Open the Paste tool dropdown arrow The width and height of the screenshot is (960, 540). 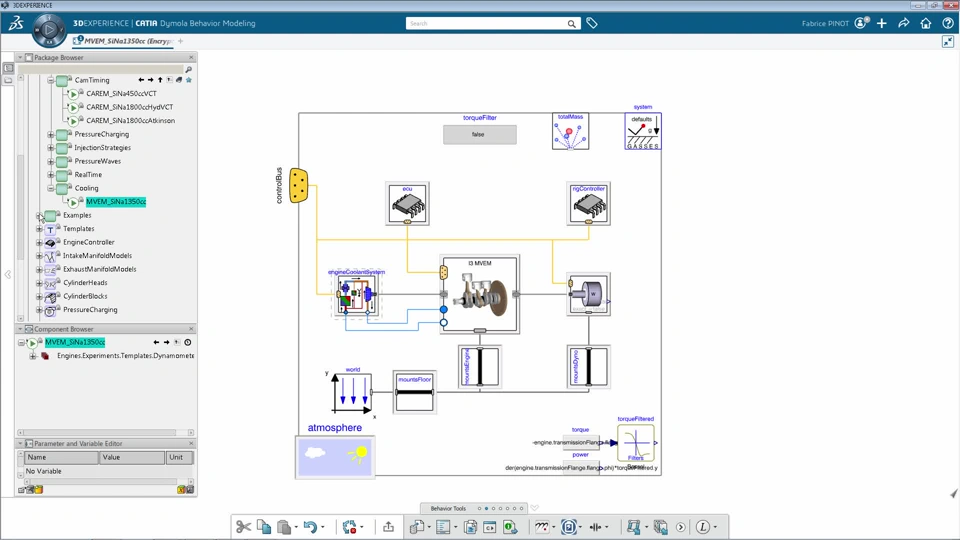coord(296,527)
